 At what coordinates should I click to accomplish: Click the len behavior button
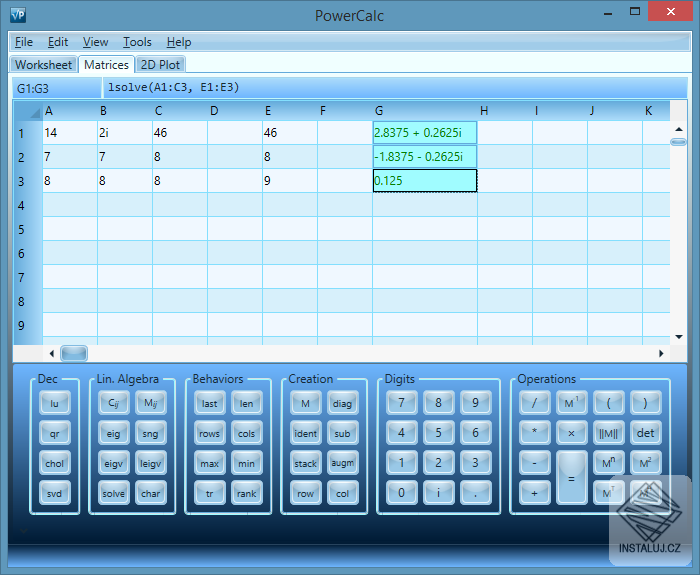pyautogui.click(x=246, y=403)
